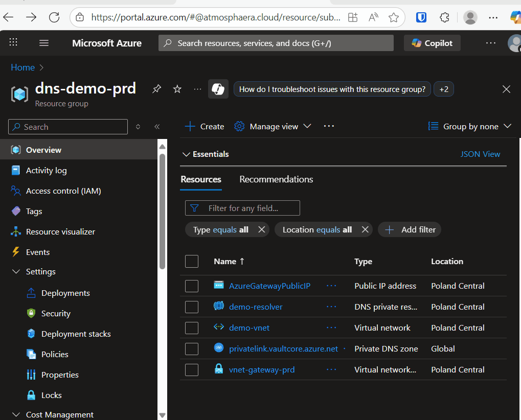Open more options next to resource group title
This screenshot has width=521, height=420.
197,89
